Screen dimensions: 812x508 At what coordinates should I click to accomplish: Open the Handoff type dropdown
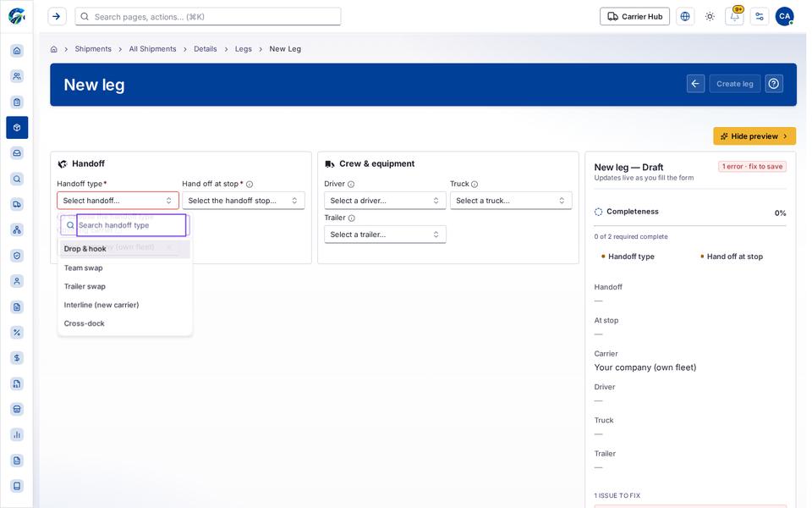point(118,201)
